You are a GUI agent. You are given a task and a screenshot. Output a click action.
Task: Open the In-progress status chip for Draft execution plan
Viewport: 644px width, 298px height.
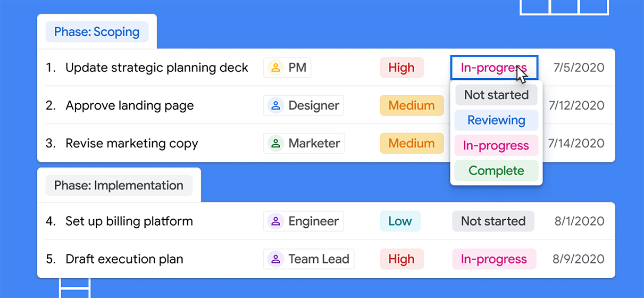click(x=494, y=259)
